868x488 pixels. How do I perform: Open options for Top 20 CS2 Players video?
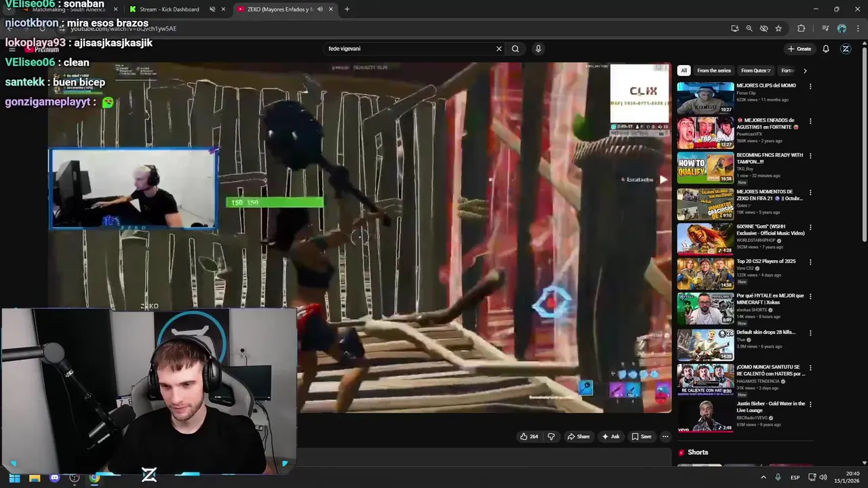[x=810, y=262]
